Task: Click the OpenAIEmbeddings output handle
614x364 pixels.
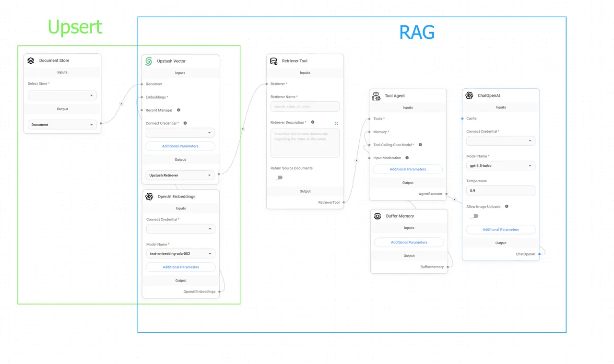Action: pyautogui.click(x=220, y=292)
